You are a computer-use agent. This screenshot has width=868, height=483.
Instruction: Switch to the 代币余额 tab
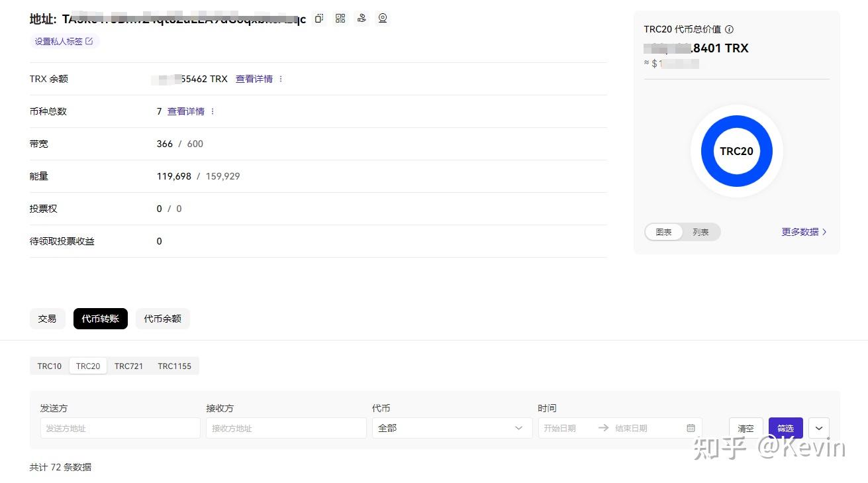pyautogui.click(x=162, y=318)
